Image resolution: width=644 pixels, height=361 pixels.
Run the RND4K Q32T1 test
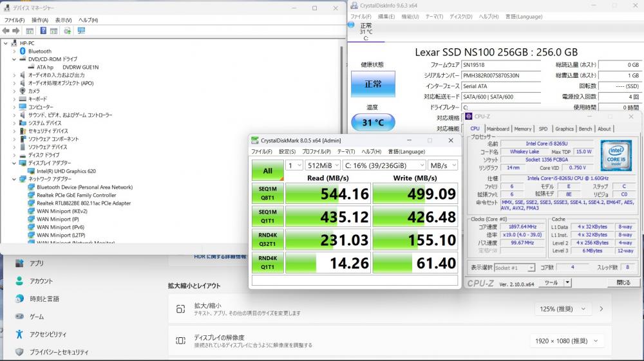coord(267,239)
